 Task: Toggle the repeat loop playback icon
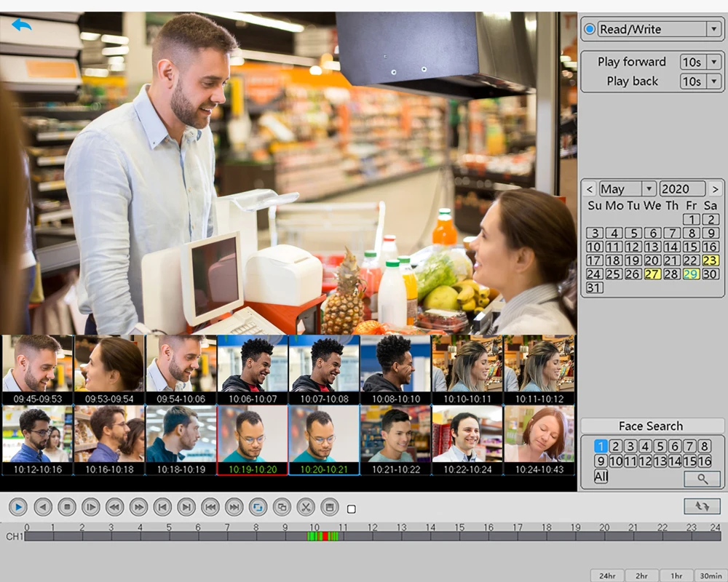coord(258,507)
